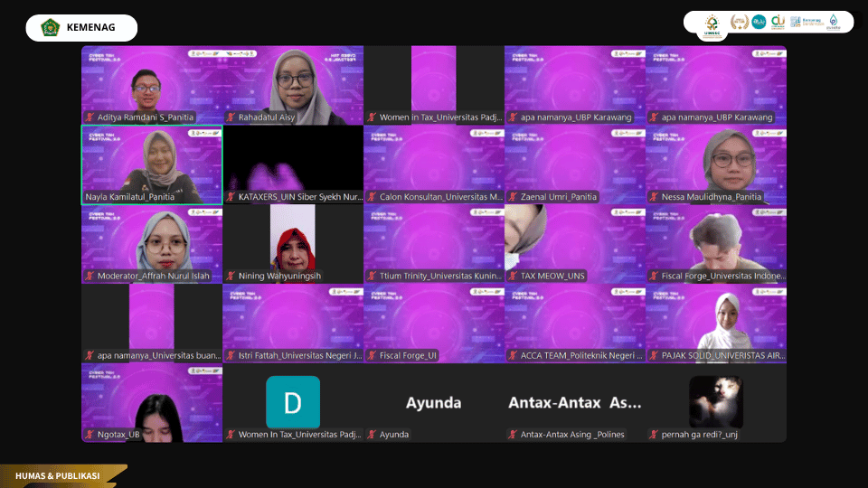Select Aditya Ramdani S_Panitia video tile
868x488 pixels.
tap(152, 85)
